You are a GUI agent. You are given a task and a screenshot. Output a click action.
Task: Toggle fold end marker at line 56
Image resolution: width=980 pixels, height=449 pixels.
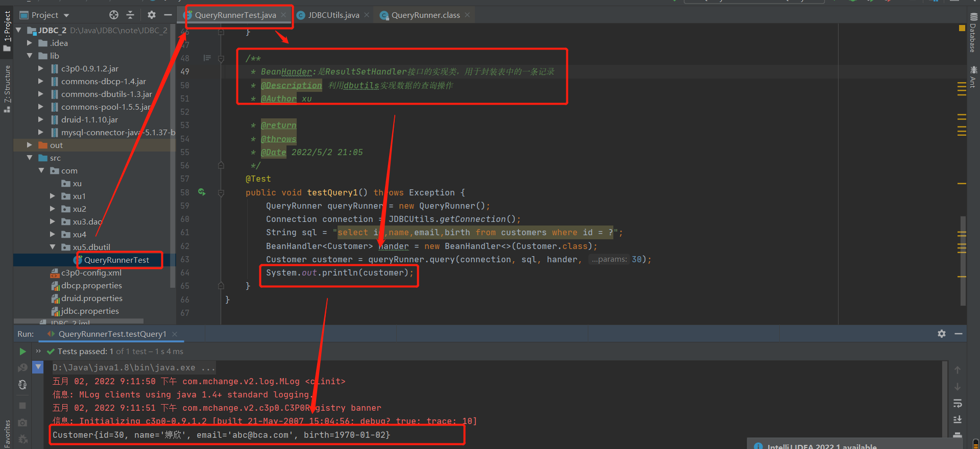221,165
